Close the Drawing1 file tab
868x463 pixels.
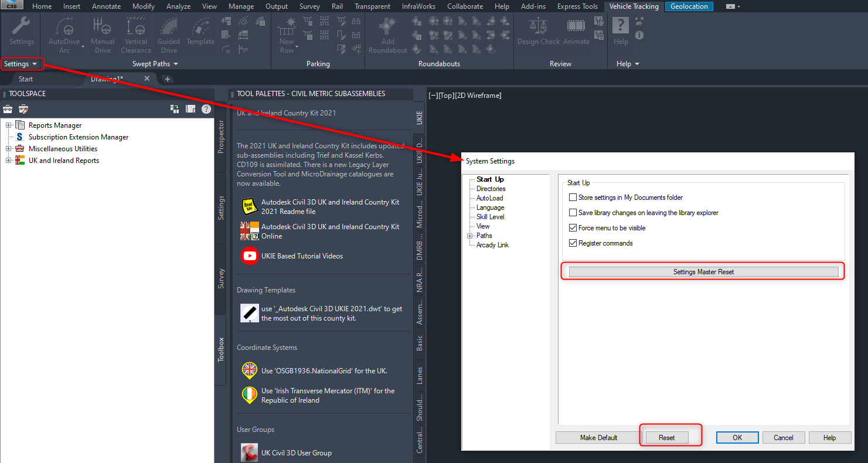click(147, 79)
